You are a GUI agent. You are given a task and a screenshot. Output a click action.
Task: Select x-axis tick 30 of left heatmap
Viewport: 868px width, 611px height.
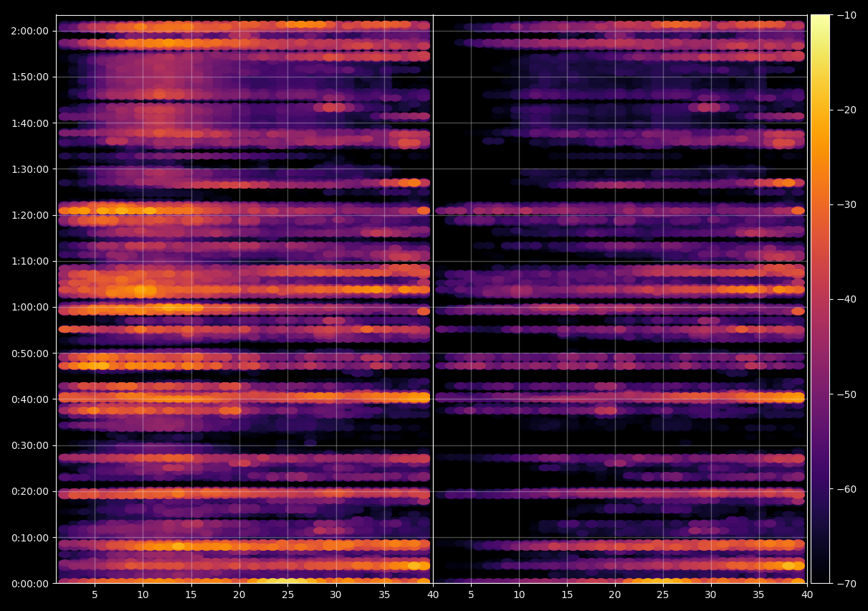(x=336, y=595)
